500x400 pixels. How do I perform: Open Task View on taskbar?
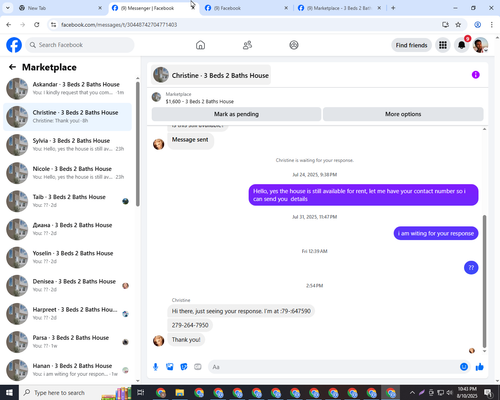click(x=141, y=393)
